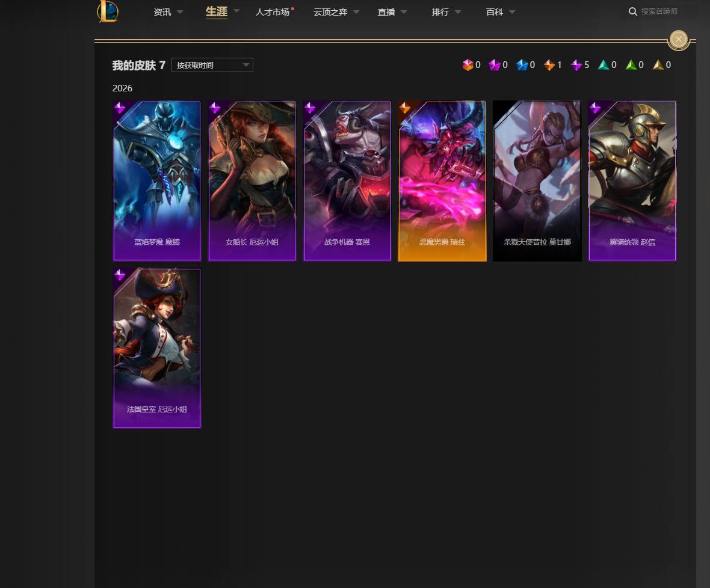This screenshot has height=588, width=710.
Task: Select the teal triangle gem filter
Action: [603, 65]
